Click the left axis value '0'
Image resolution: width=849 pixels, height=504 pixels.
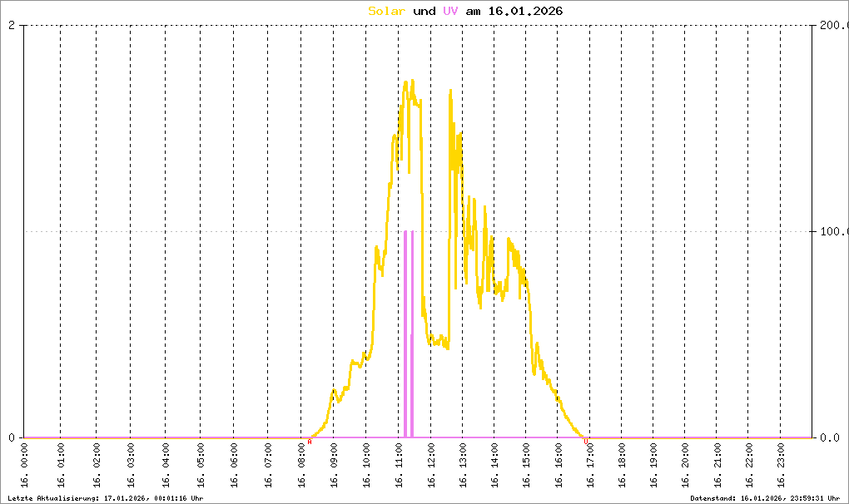click(x=12, y=437)
